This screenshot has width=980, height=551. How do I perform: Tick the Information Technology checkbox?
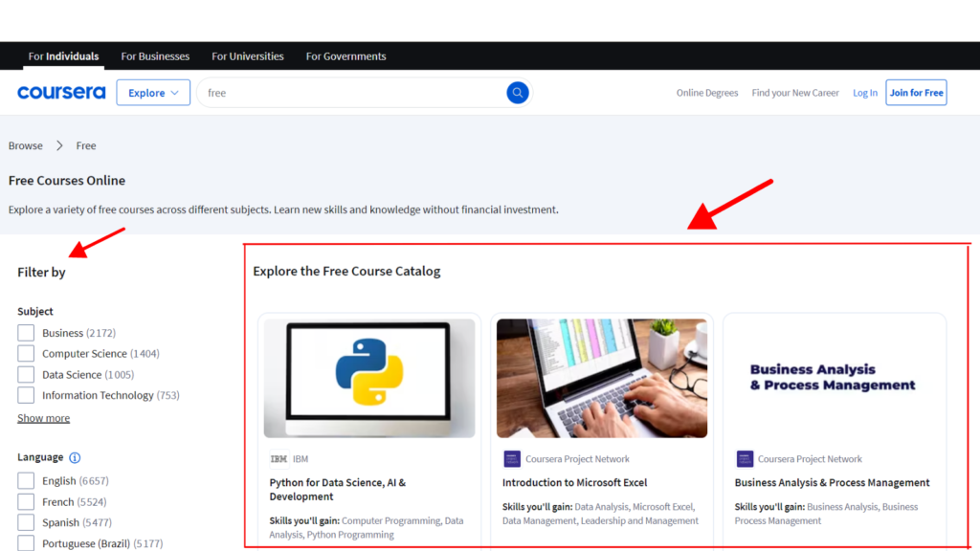[x=26, y=395]
